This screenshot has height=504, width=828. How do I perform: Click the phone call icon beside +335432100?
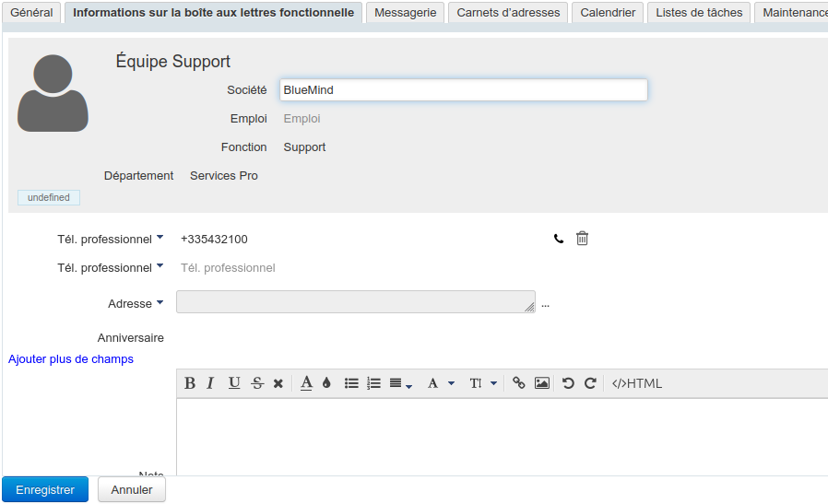click(x=559, y=239)
